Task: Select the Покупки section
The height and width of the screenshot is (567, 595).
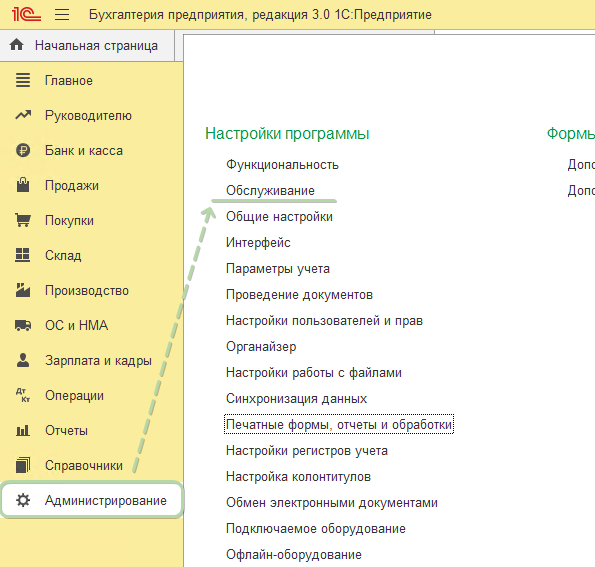Action: [69, 220]
